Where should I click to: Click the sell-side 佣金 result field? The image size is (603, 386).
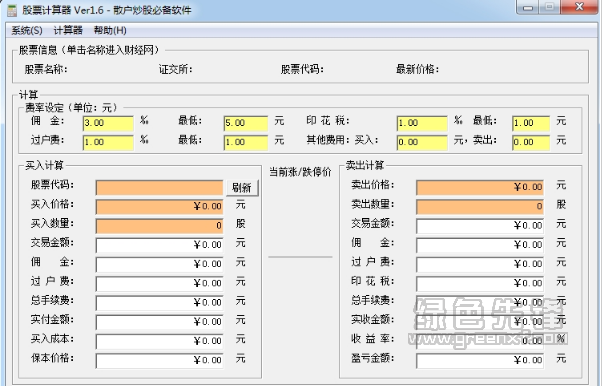[x=480, y=245]
